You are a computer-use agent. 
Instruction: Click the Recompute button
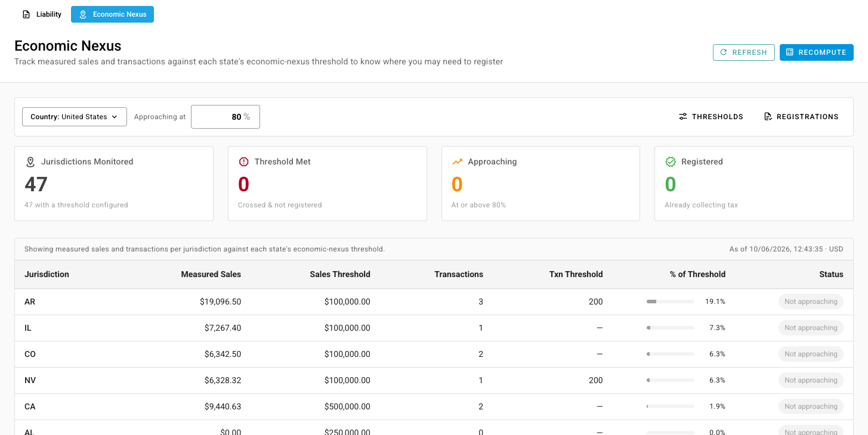(817, 52)
